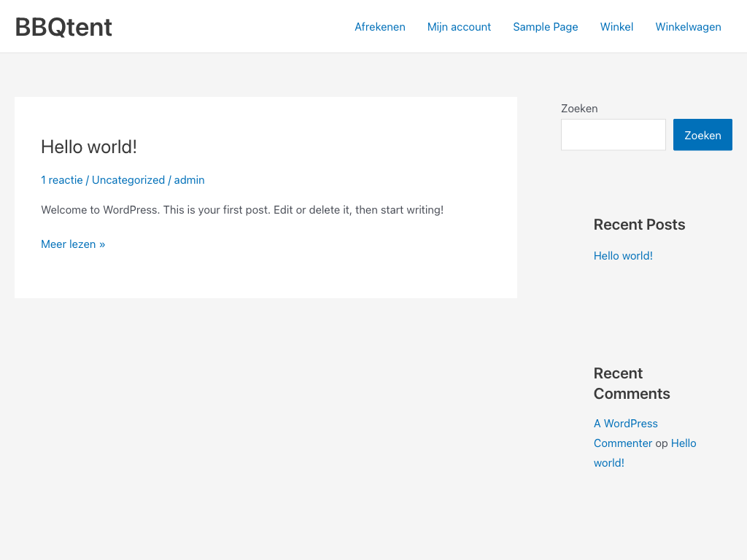Click the BBQtent site title
Viewport: 747px width, 560px height.
pos(63,27)
